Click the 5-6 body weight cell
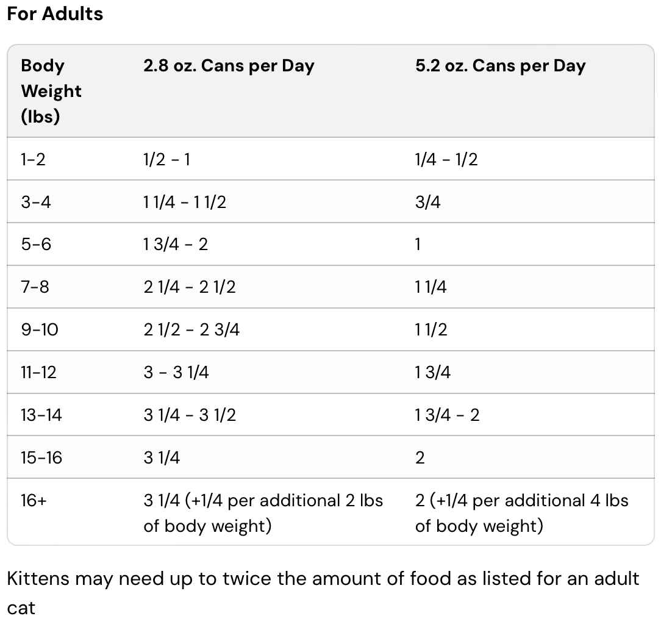 tap(36, 245)
